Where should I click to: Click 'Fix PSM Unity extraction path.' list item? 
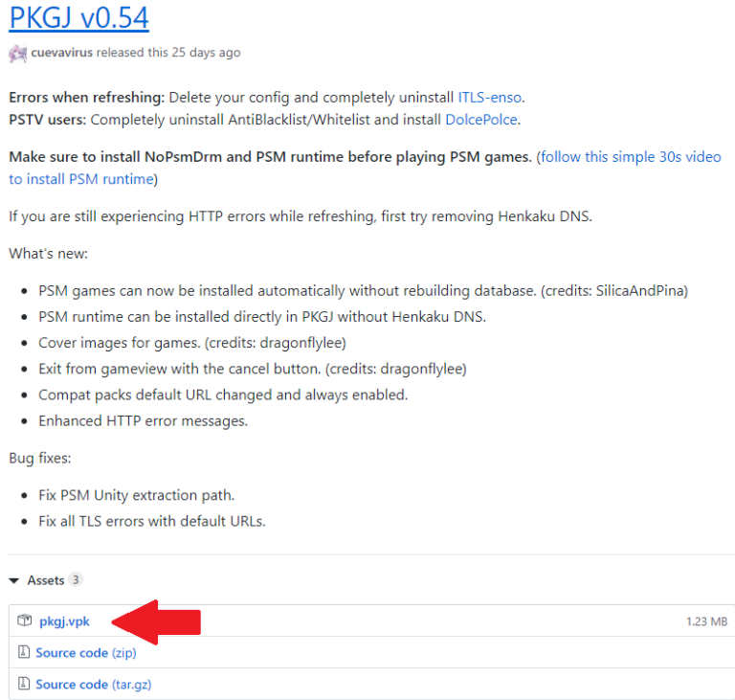point(137,495)
